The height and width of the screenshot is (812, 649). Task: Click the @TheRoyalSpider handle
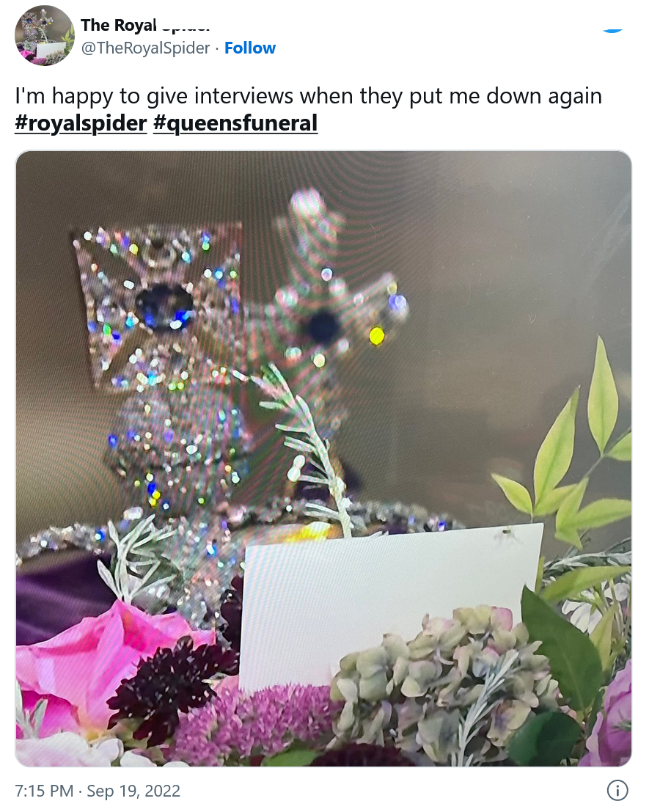coord(145,48)
